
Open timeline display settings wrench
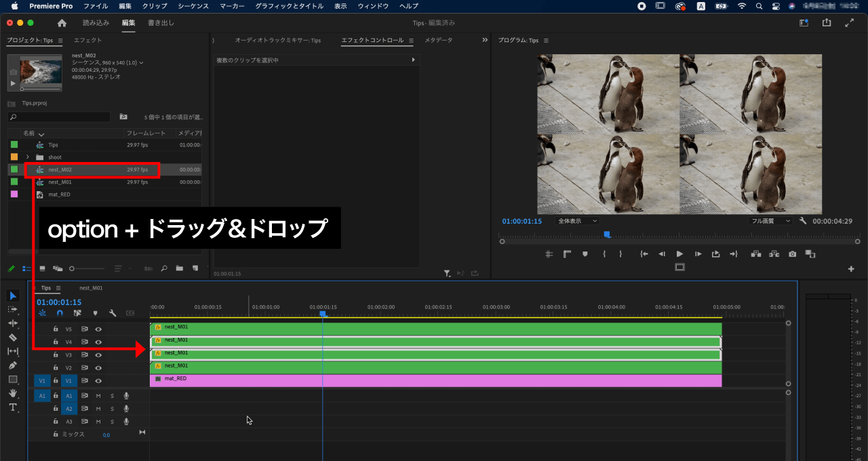point(113,313)
